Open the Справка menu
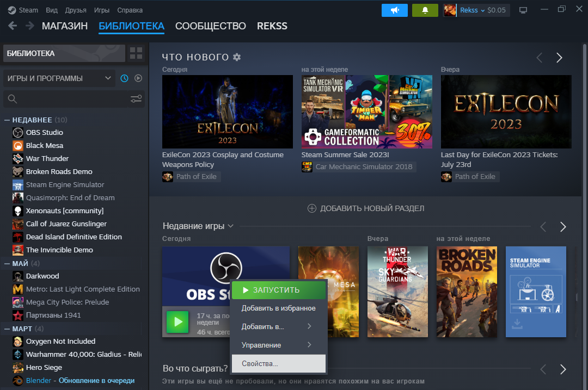Screen dimensions: 588x390 tap(130, 10)
